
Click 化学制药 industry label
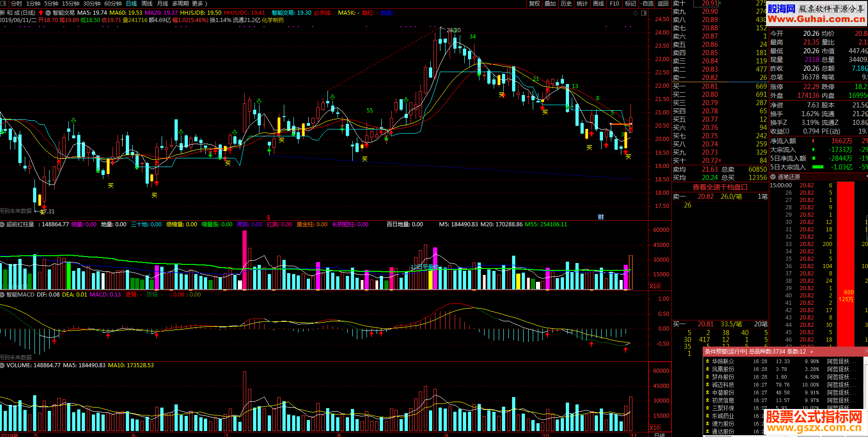point(273,20)
